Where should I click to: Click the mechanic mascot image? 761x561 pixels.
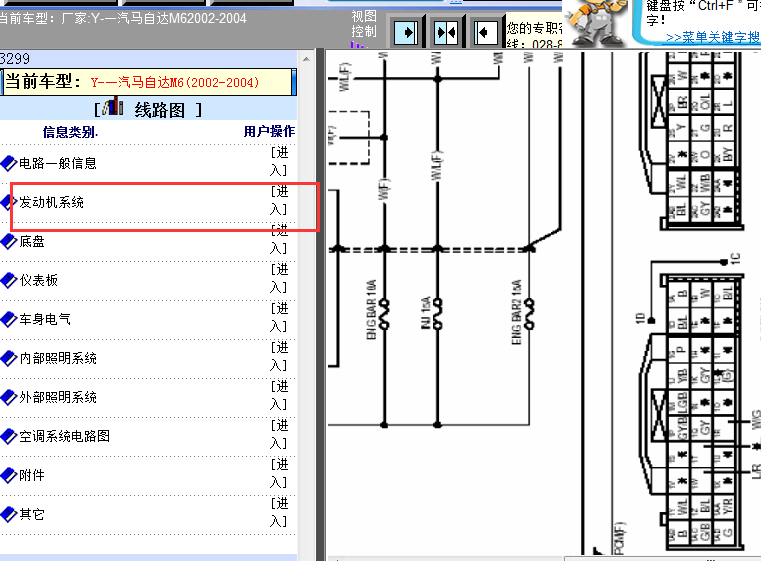pyautogui.click(x=607, y=21)
